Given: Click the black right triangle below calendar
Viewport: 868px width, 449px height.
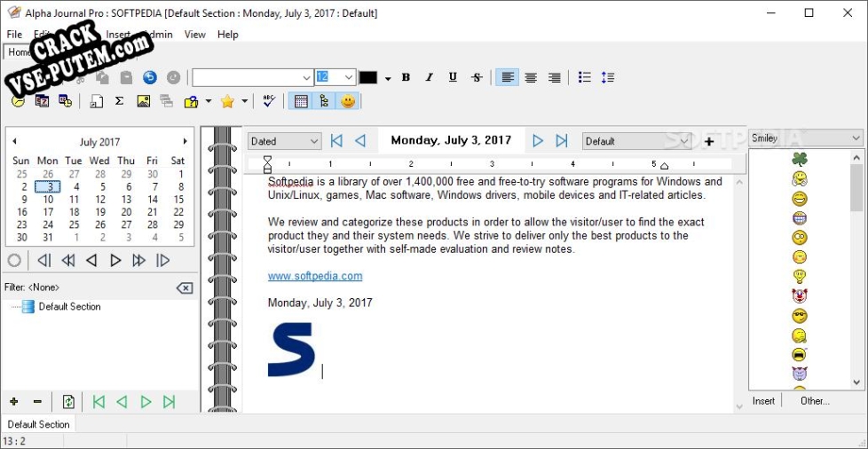Looking at the screenshot, I should [115, 260].
